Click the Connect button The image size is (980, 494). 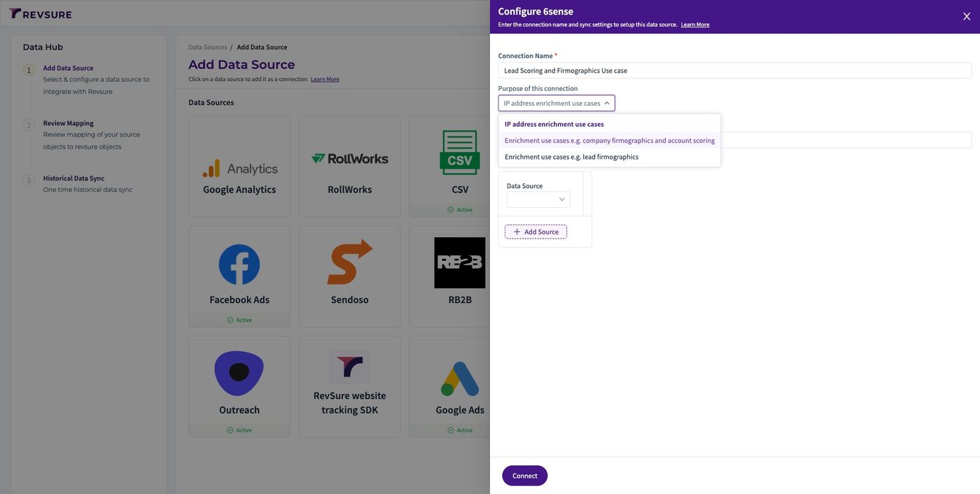(525, 476)
